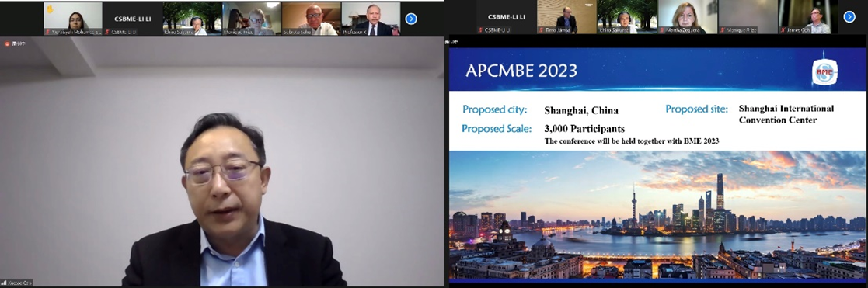Image resolution: width=868 pixels, height=288 pixels.
Task: Select Subrata Saha's video thumbnail
Action: (311, 19)
